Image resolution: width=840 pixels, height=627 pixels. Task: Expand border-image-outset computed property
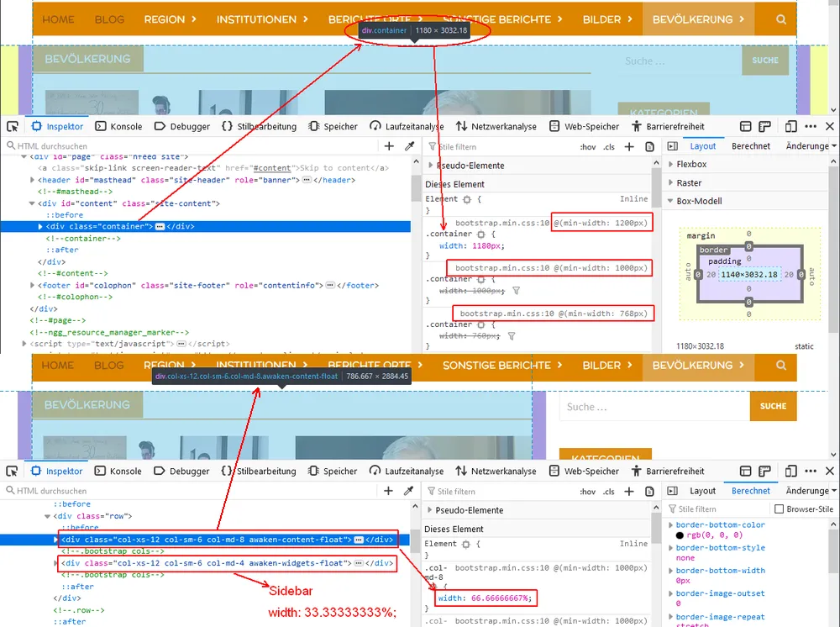[670, 593]
